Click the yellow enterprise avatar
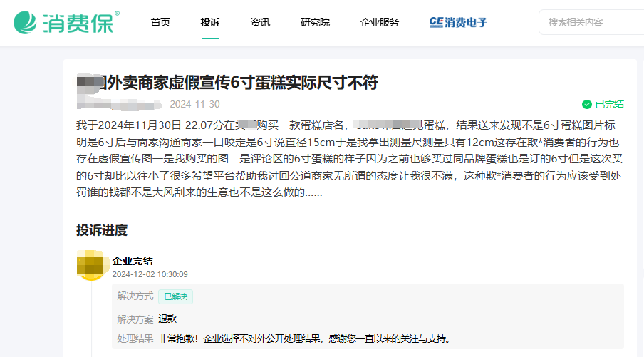This screenshot has width=644, height=357. click(91, 265)
